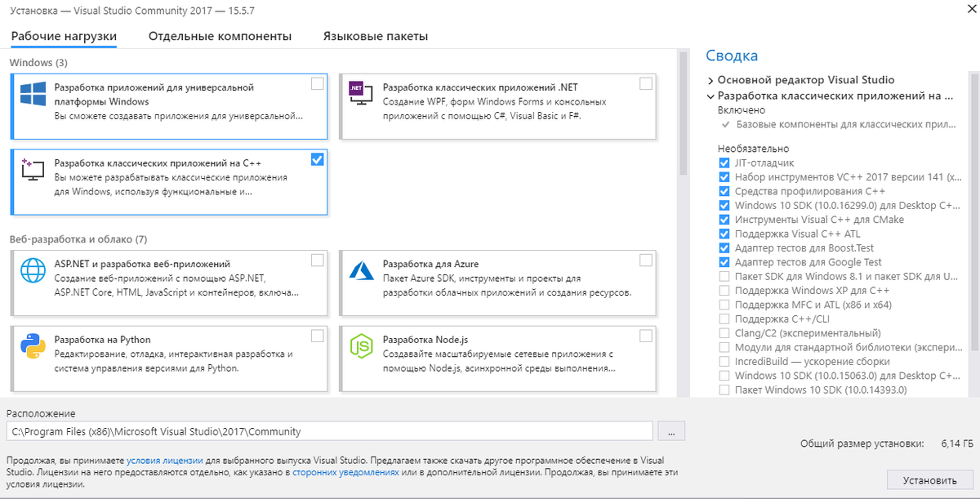Click the ASP.NET globe icon
Viewport: 980px width, 499px height.
(x=33, y=270)
